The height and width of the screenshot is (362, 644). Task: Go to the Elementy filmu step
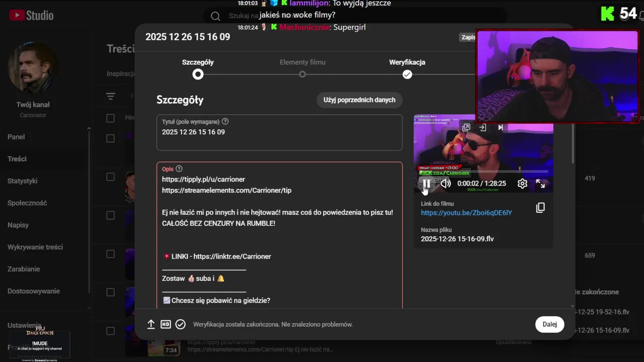(302, 68)
